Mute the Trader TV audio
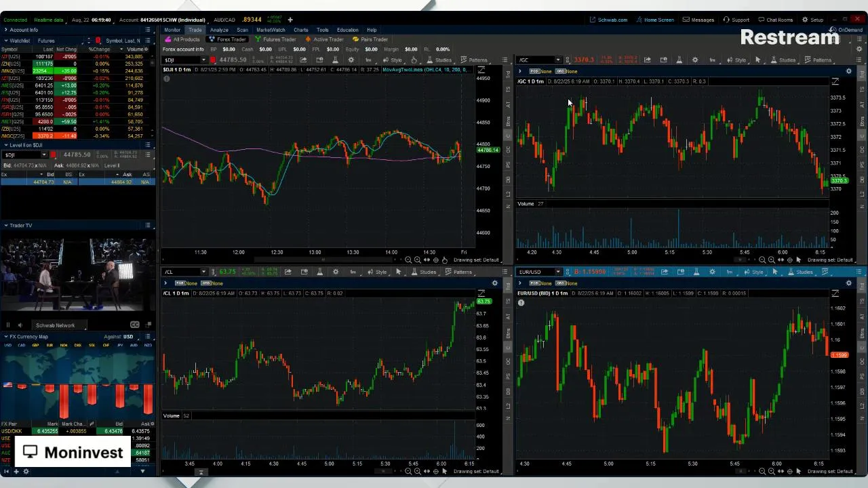Screen dimensions: 868x488 (x=20, y=325)
